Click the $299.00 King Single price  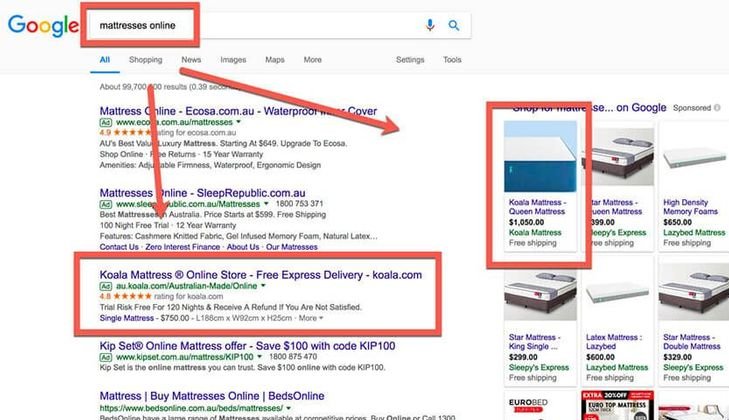pos(523,357)
